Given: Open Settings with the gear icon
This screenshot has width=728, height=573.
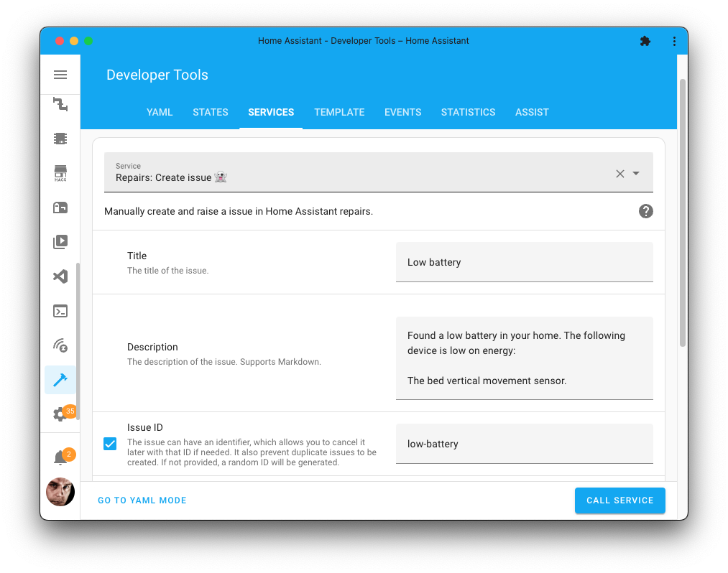Looking at the screenshot, I should point(60,414).
